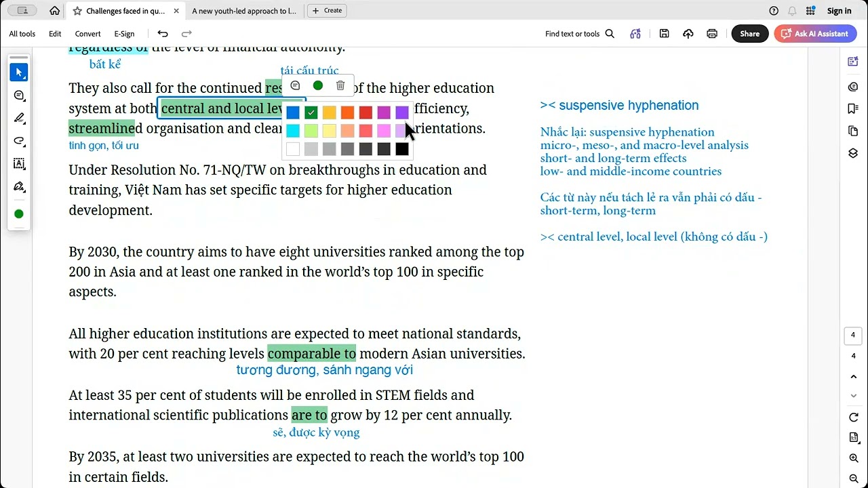Open the bookmarks panel in right rail
868x488 pixels.
853,108
